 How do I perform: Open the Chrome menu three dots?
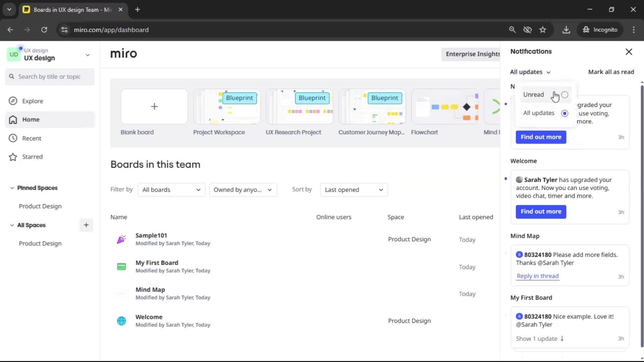[x=634, y=30]
